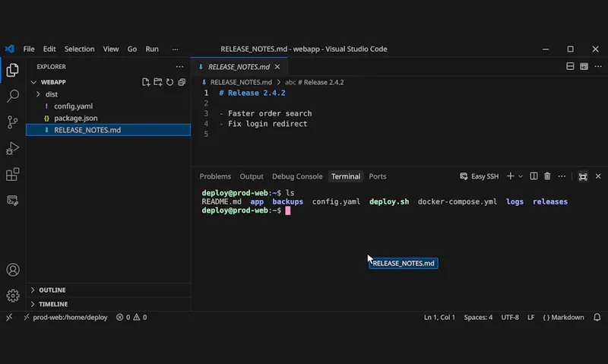This screenshot has height=364, width=608.
Task: Close the bottom panel
Action: pyautogui.click(x=598, y=176)
